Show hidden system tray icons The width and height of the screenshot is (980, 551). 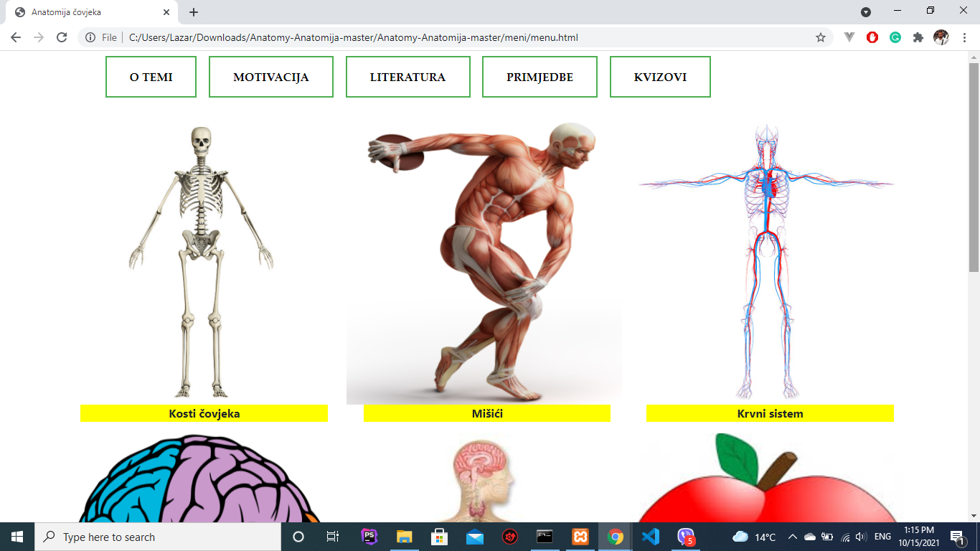(793, 537)
